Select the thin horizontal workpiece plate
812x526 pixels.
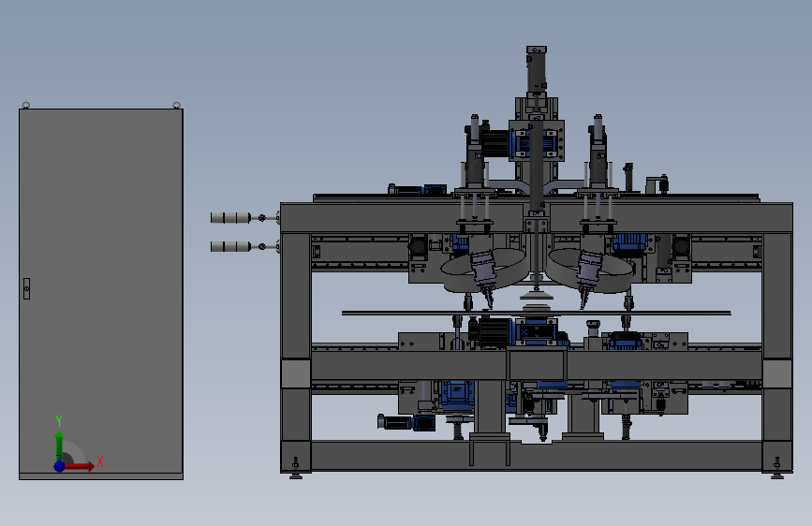536,313
